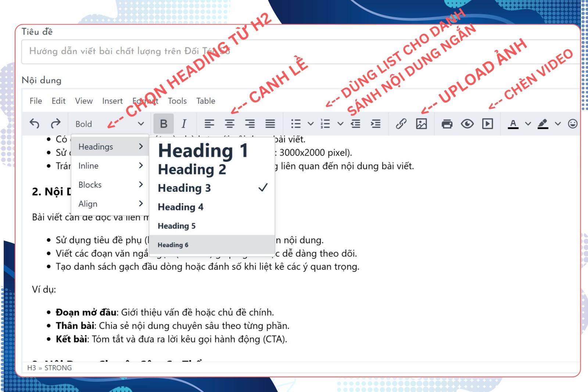The image size is (588, 392).
Task: Open the emoticons smiley icon
Action: tap(573, 124)
